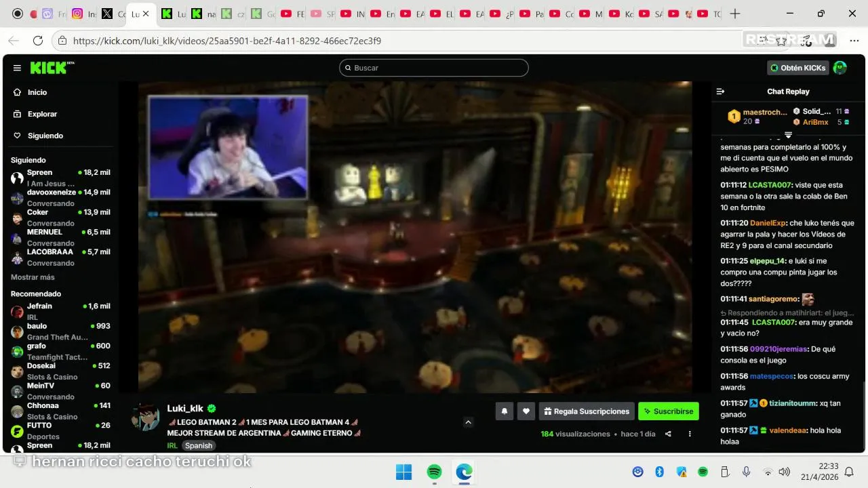Image resolution: width=868 pixels, height=488 pixels.
Task: Open Explorar in the sidebar
Action: 42,114
